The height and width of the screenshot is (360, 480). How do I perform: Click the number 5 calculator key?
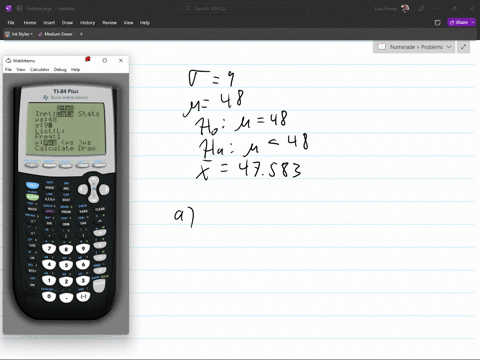[x=66, y=265]
